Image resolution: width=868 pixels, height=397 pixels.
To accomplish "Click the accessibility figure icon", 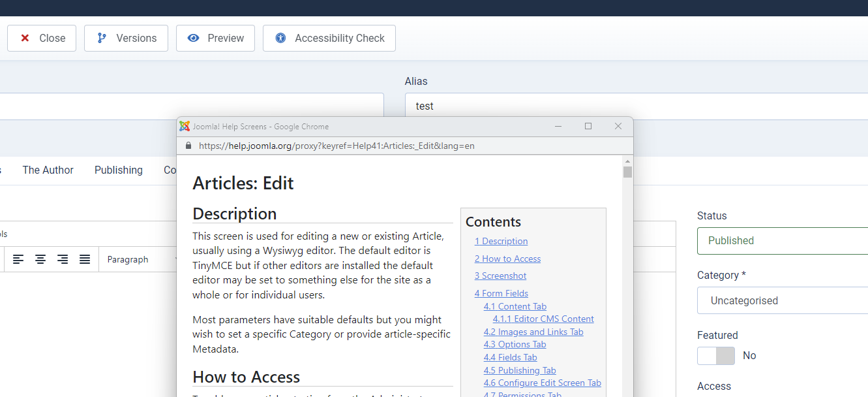I will [x=280, y=38].
